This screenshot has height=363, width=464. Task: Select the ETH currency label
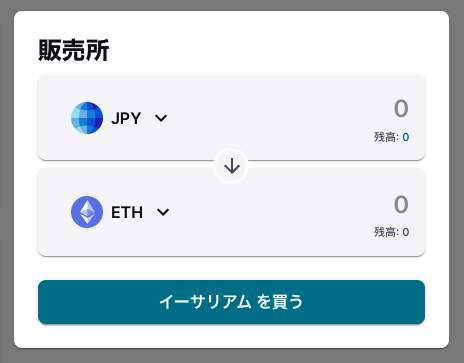pos(127,212)
